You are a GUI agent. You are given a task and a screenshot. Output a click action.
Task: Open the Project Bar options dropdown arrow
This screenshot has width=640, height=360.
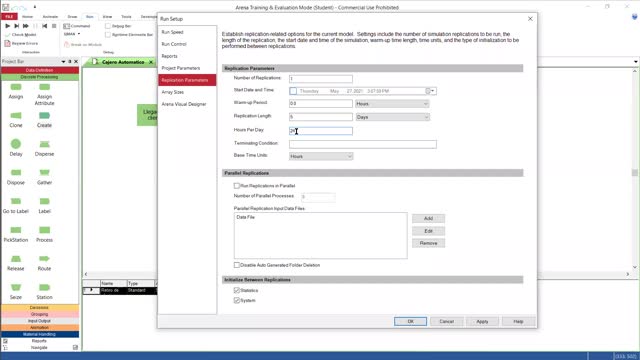[63, 62]
